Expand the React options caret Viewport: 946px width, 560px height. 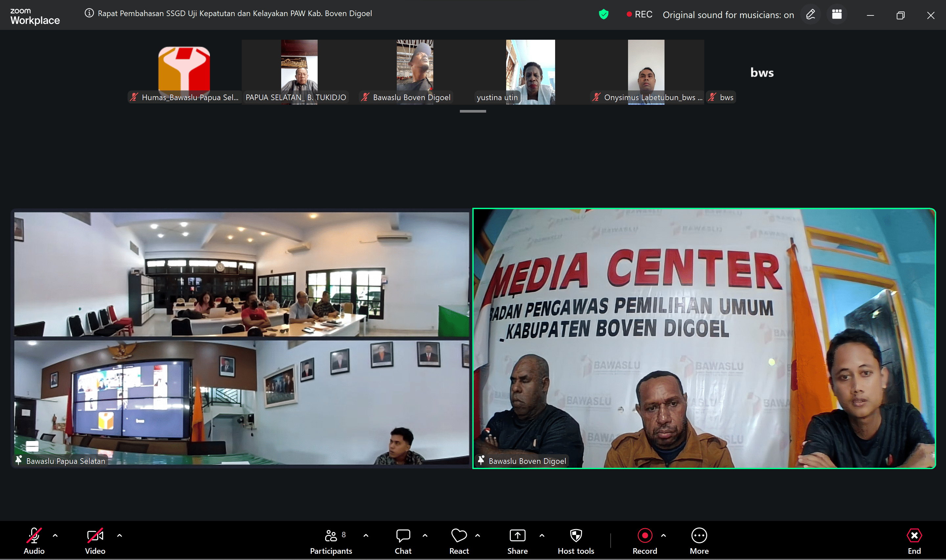478,535
